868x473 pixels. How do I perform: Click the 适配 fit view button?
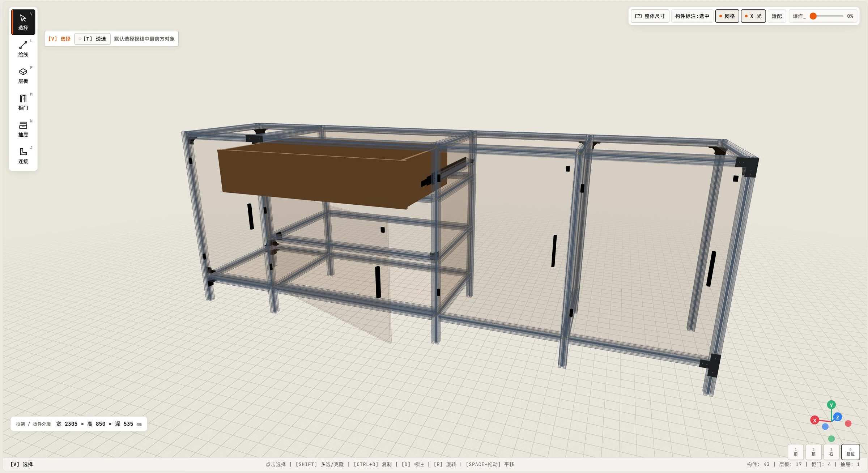coord(776,16)
